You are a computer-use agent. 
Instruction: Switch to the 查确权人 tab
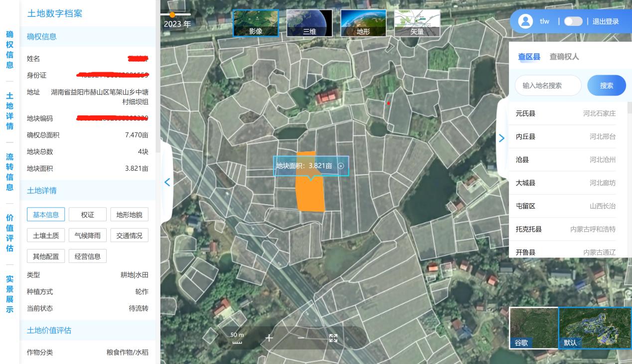(x=564, y=57)
